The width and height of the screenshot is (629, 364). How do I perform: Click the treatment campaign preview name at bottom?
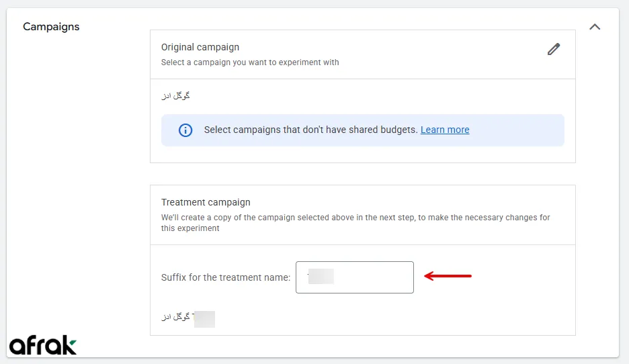click(188, 318)
